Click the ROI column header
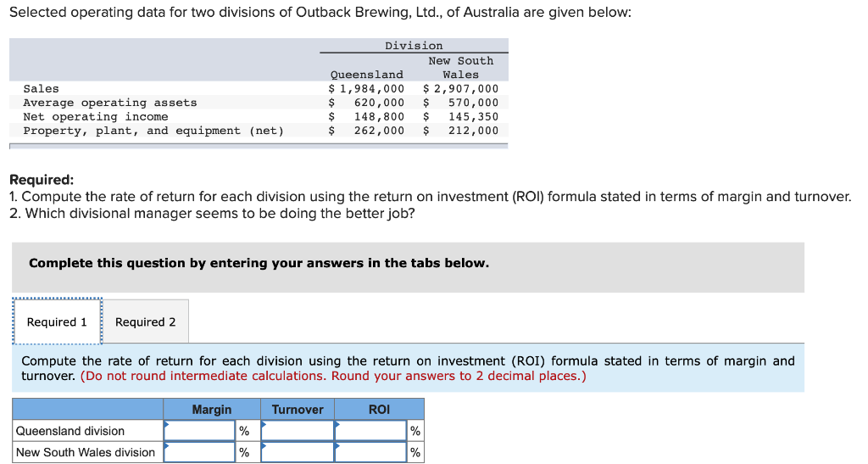 click(x=379, y=409)
